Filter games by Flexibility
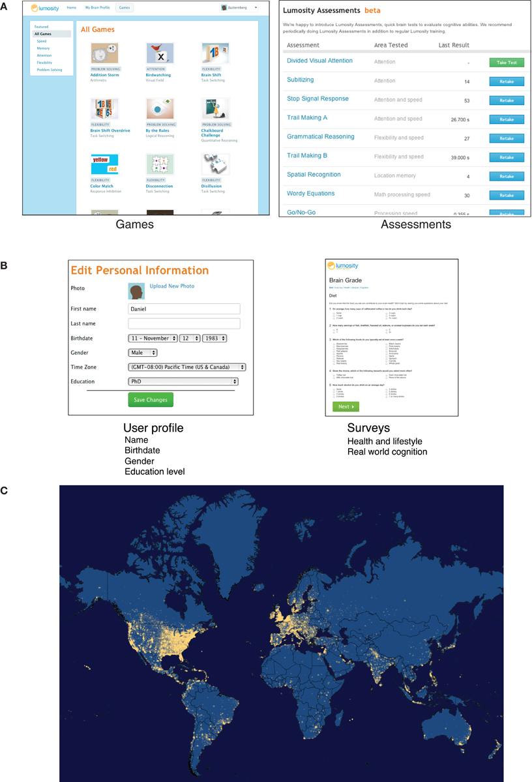This screenshot has height=782, width=532. point(44,63)
